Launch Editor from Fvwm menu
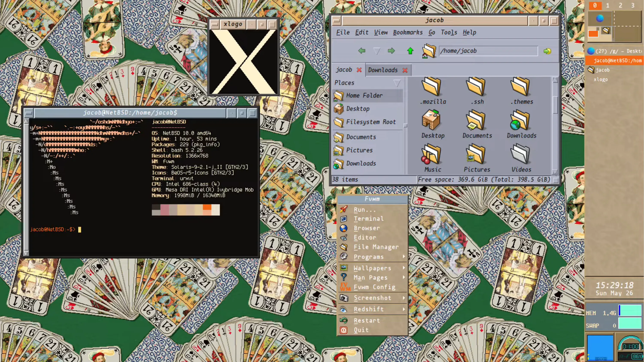Image resolution: width=644 pixels, height=362 pixels. point(372,238)
